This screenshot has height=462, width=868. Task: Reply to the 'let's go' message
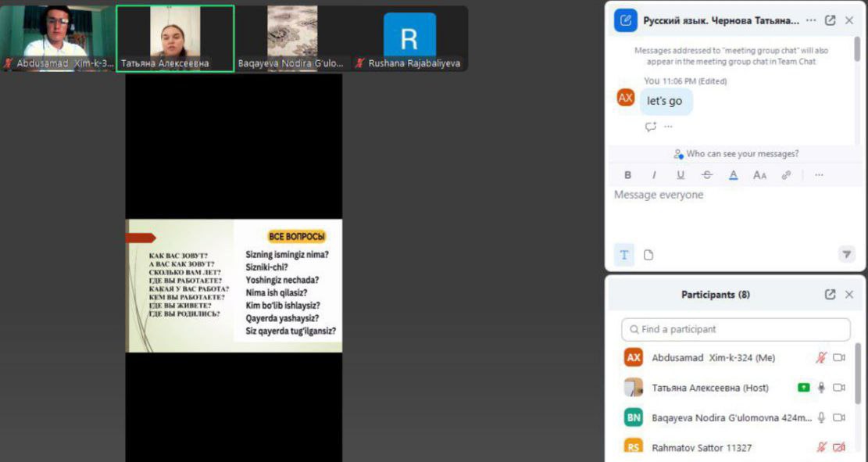tap(650, 127)
